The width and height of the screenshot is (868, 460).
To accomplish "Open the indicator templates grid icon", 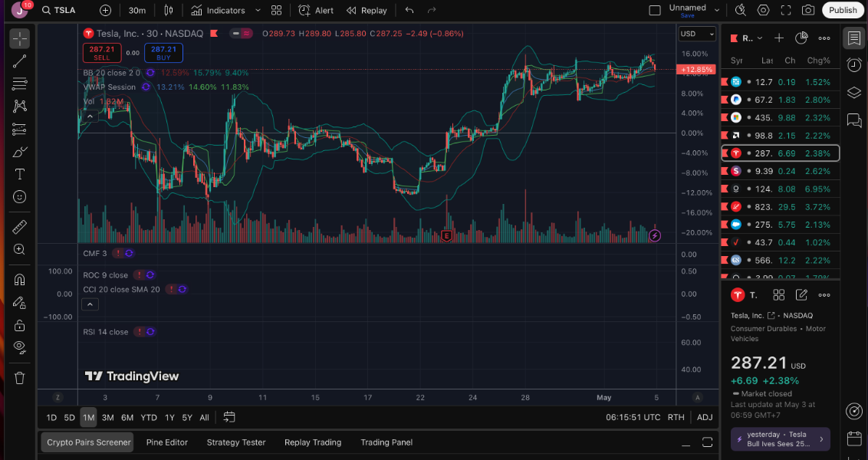I will [276, 10].
